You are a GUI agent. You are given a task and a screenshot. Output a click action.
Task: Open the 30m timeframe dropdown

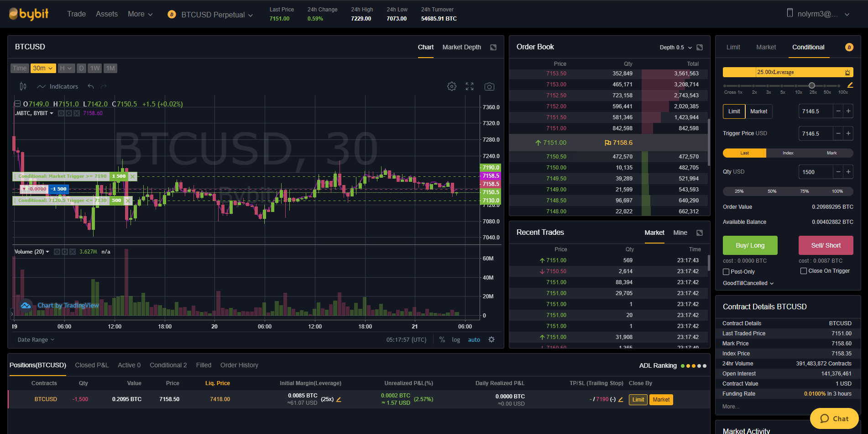click(x=43, y=68)
